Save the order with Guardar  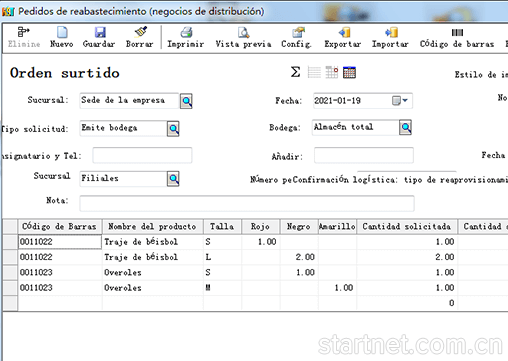100,33
